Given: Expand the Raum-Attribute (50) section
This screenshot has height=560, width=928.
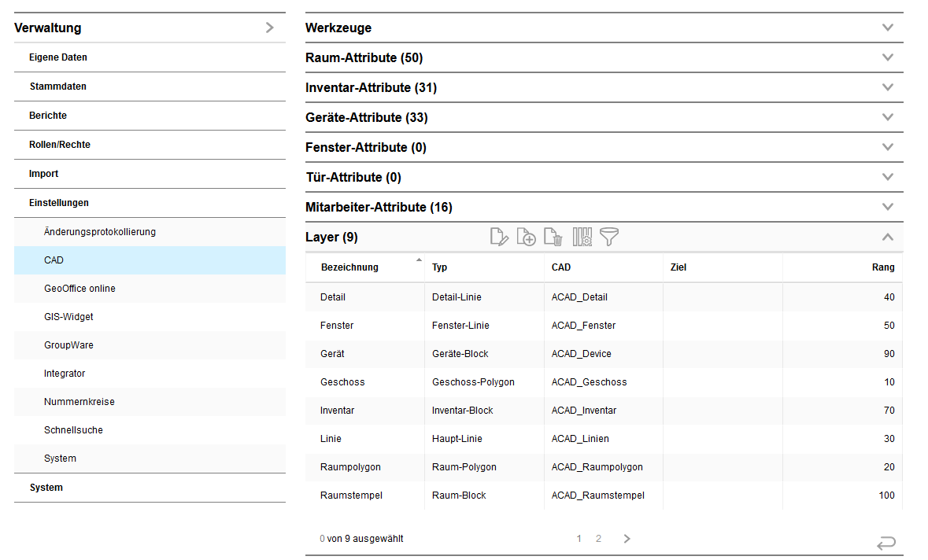Looking at the screenshot, I should pos(888,57).
